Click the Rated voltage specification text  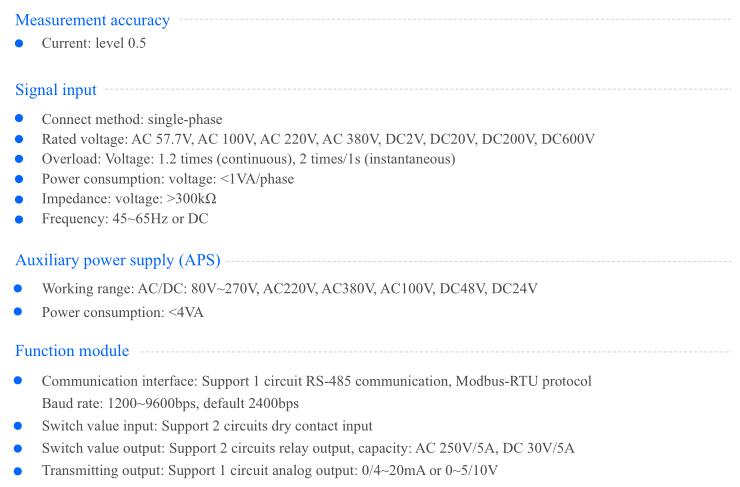318,139
